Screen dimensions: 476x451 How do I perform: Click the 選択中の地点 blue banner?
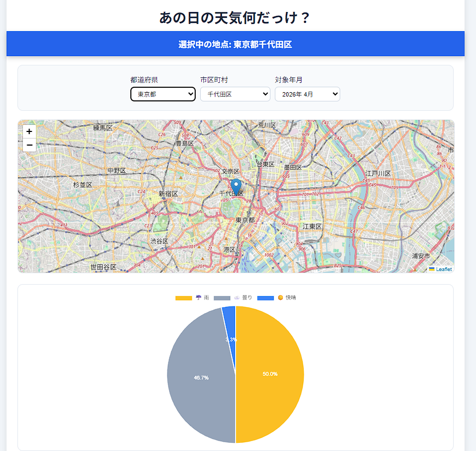click(x=235, y=44)
